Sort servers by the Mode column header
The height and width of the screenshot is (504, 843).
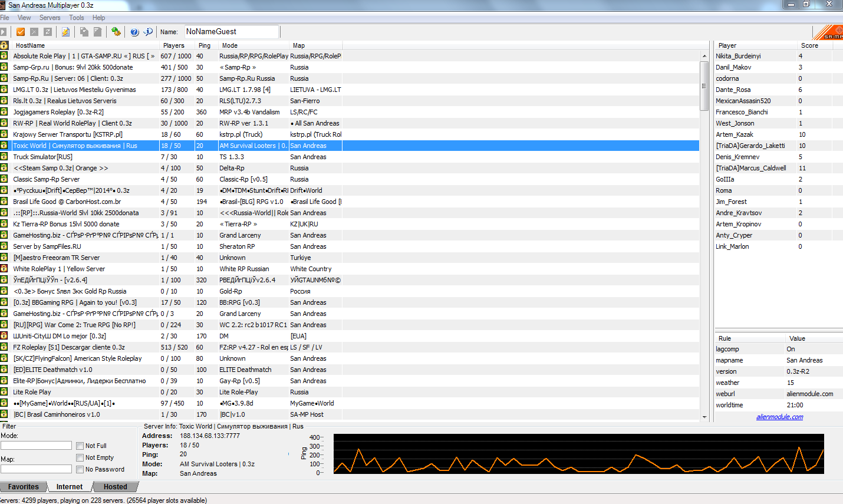tap(253, 45)
